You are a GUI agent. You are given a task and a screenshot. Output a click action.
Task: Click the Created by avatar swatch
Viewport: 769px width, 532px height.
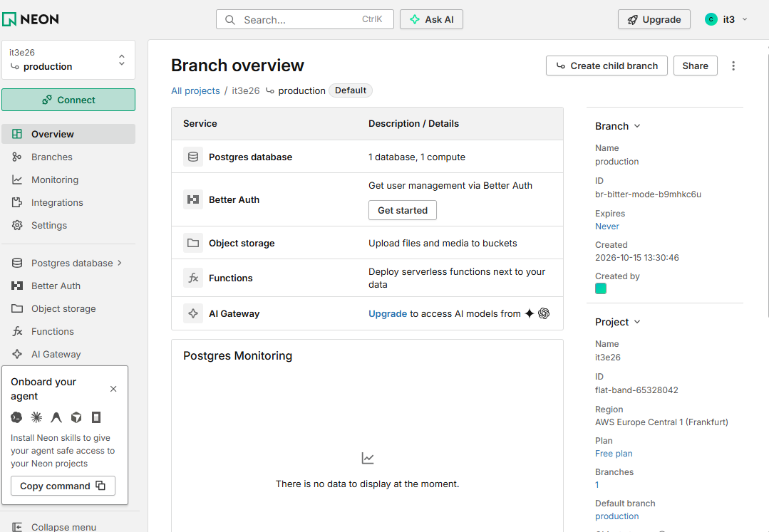coord(600,288)
